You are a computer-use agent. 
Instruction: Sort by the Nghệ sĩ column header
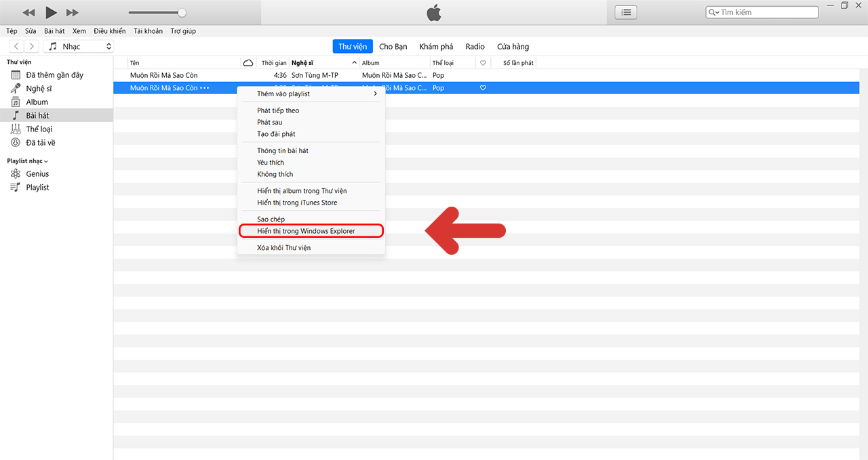point(324,63)
